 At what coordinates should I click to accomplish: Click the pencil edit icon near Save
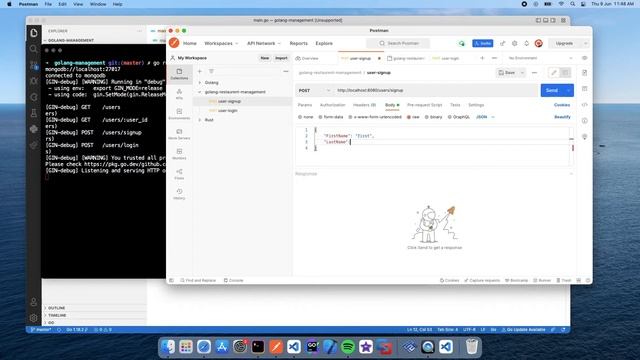click(554, 73)
